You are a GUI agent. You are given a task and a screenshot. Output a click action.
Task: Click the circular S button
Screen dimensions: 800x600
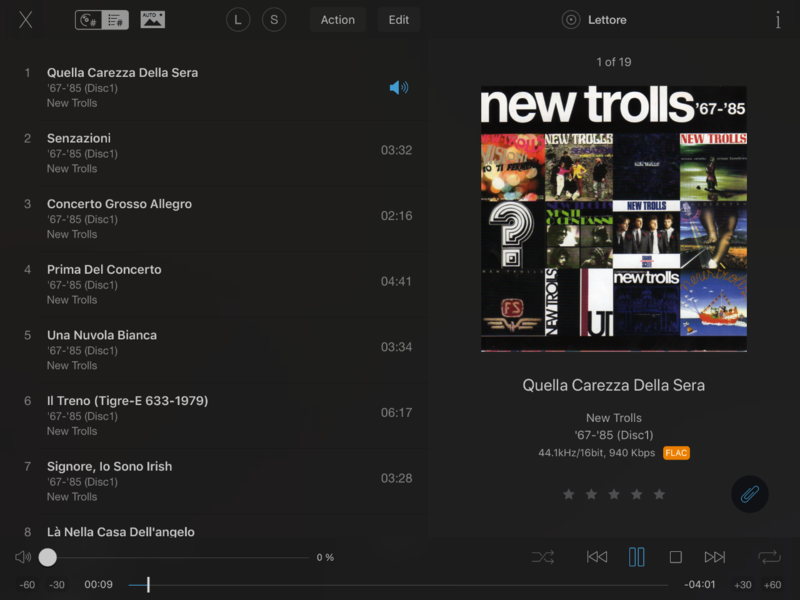[x=274, y=20]
